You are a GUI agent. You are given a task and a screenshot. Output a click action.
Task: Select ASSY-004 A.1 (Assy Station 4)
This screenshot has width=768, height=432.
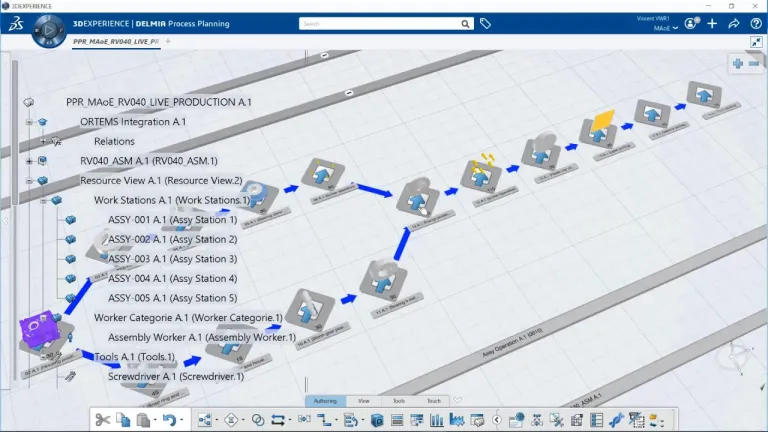172,278
